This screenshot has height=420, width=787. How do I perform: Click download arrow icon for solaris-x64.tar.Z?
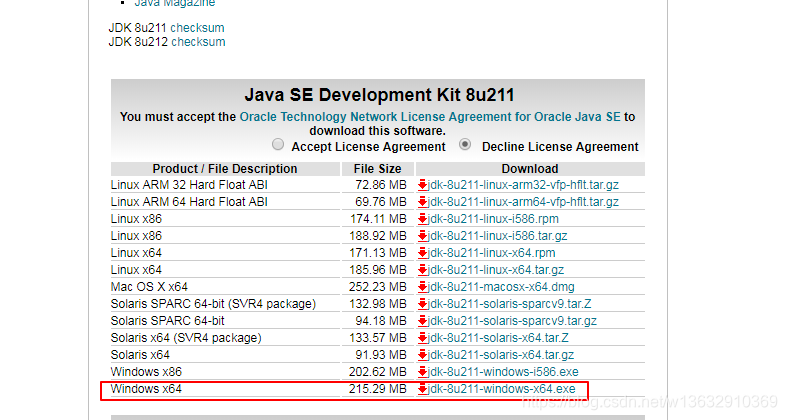click(x=423, y=338)
